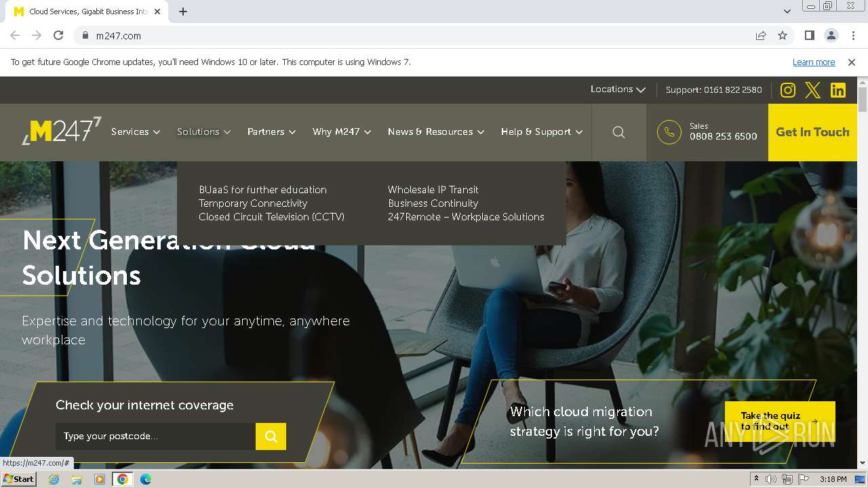Image resolution: width=868 pixels, height=488 pixels.
Task: Expand the Partners menu
Action: coord(271,131)
